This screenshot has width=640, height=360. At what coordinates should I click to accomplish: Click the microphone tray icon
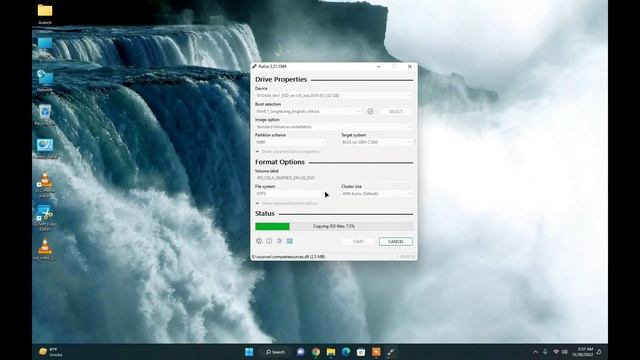click(545, 352)
